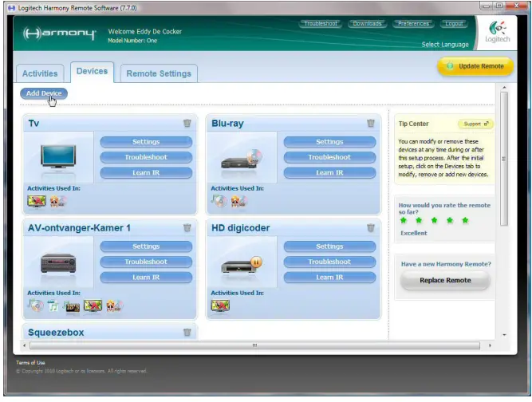Viewport: 532px width, 402px height.
Task: Click Troubleshoot in the top header
Action: click(x=321, y=24)
